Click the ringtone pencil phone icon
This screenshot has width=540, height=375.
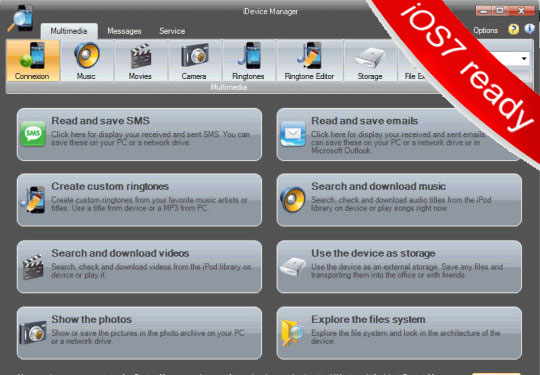pyautogui.click(x=33, y=200)
